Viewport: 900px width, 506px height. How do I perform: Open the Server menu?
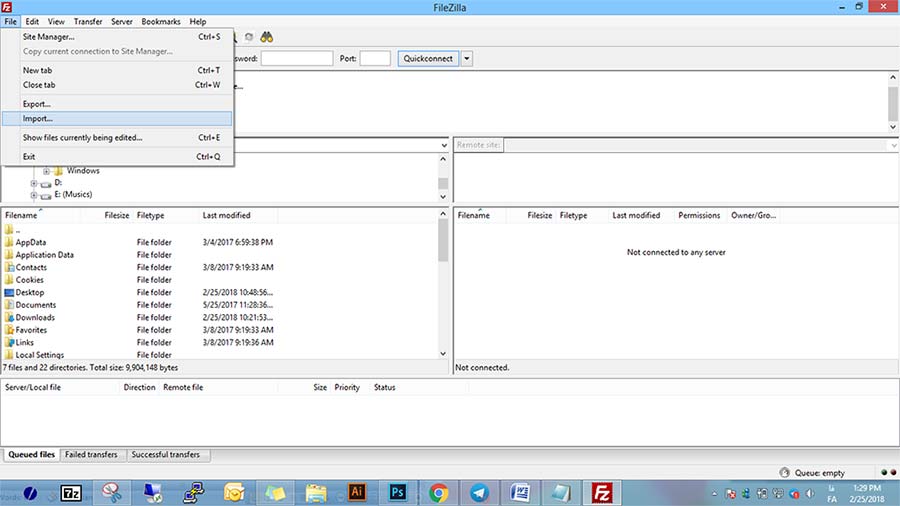122,21
